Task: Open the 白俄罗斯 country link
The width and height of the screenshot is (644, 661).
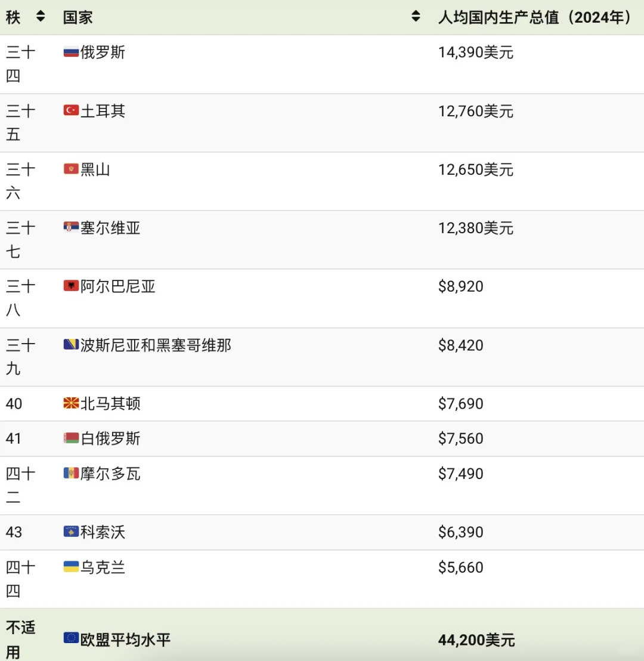Action: [110, 438]
